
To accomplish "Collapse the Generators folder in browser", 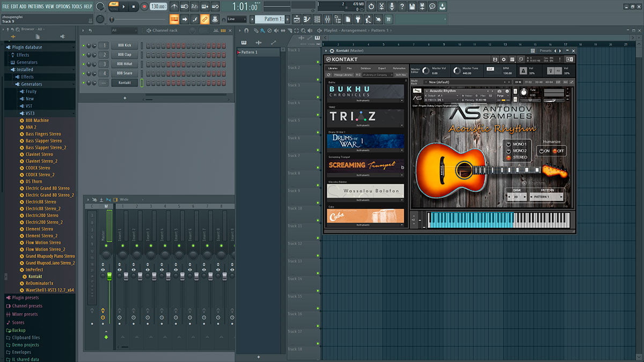I will [32, 84].
